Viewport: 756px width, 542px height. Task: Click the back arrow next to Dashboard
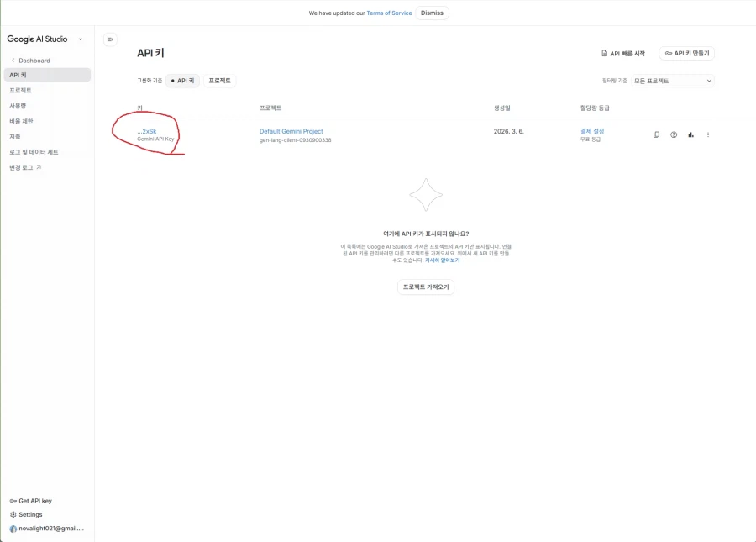coord(14,60)
